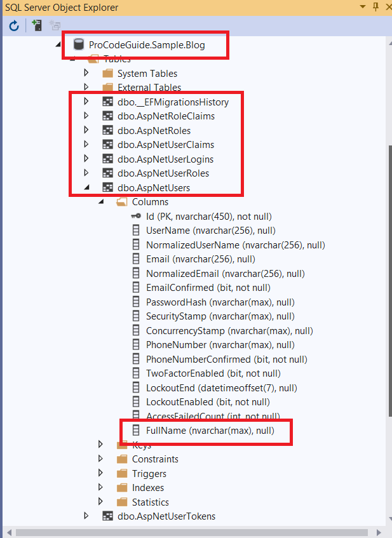Click the pin auto-hide icon
Image resolution: width=392 pixels, height=538 pixels.
click(376, 6)
